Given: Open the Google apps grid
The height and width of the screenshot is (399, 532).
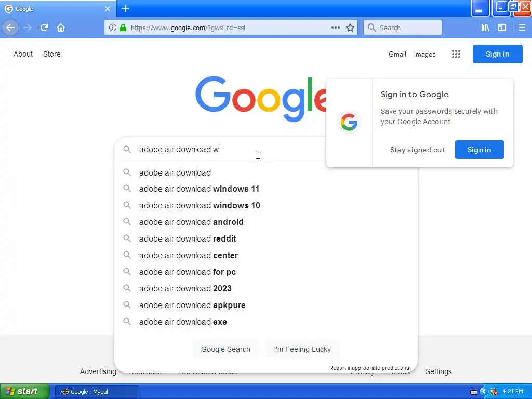Looking at the screenshot, I should (x=456, y=54).
